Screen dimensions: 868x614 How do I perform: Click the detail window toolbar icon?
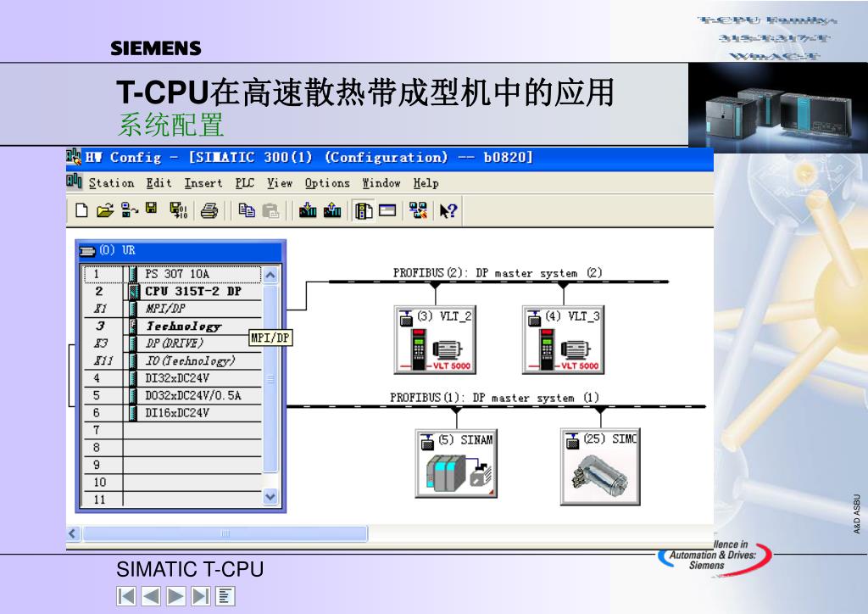coord(387,210)
